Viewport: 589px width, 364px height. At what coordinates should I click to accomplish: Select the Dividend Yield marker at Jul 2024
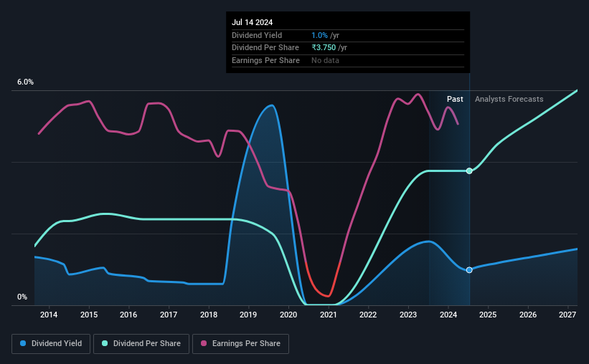click(469, 270)
